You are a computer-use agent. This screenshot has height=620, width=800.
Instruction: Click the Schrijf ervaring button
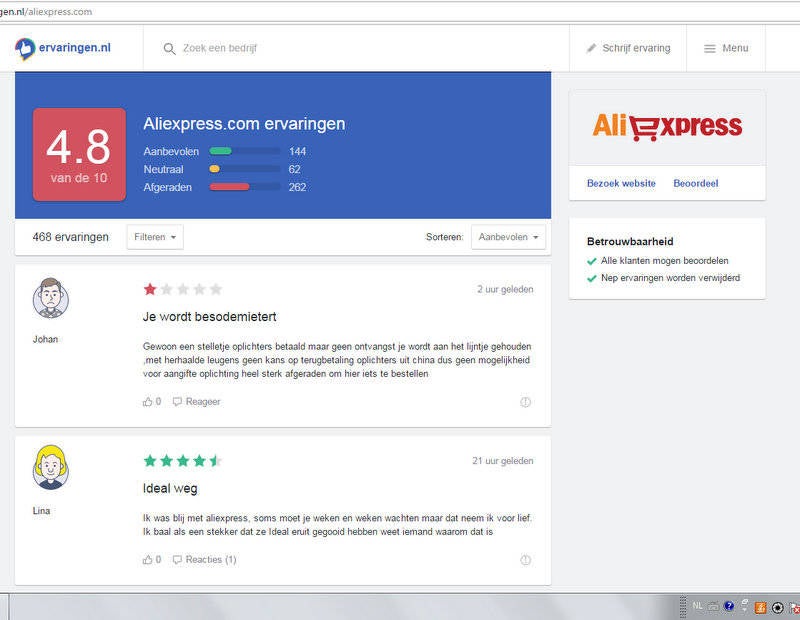coord(628,48)
